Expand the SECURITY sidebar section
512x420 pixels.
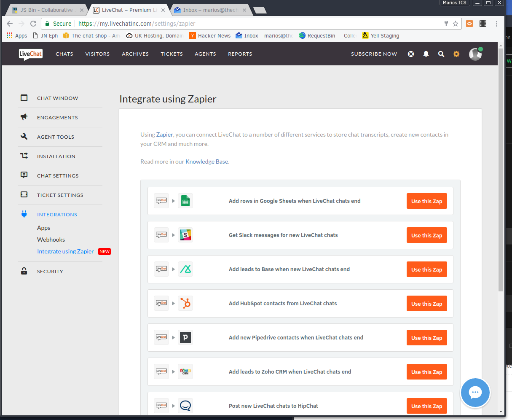click(x=50, y=272)
